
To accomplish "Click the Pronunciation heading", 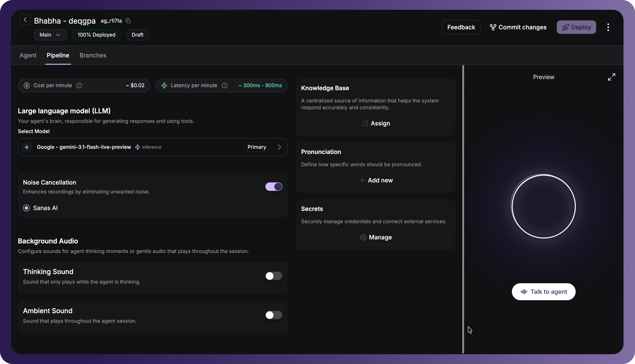I will pyautogui.click(x=321, y=152).
